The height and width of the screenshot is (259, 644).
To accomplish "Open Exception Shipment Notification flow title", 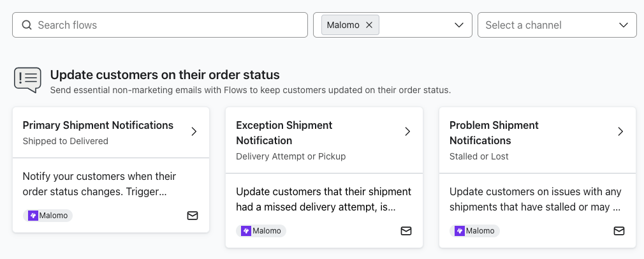I will [284, 133].
